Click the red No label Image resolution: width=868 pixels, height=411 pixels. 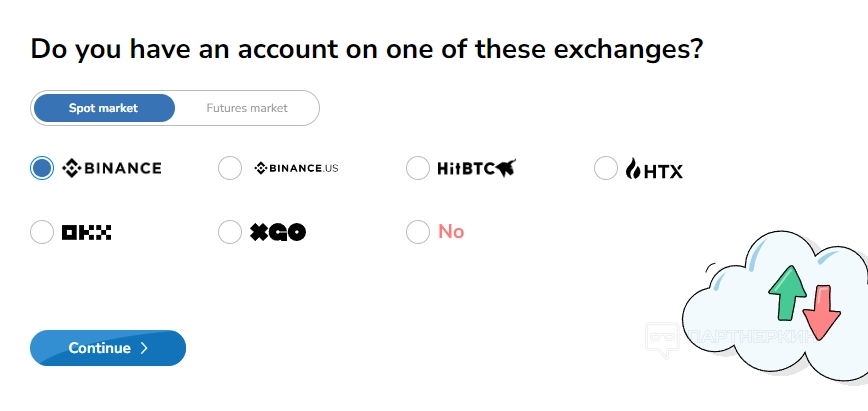451,232
